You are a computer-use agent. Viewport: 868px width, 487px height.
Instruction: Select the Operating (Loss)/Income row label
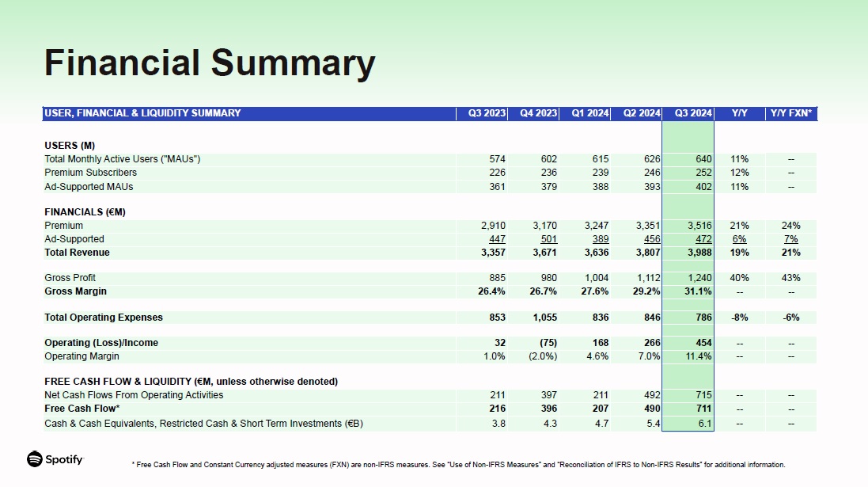pos(101,343)
